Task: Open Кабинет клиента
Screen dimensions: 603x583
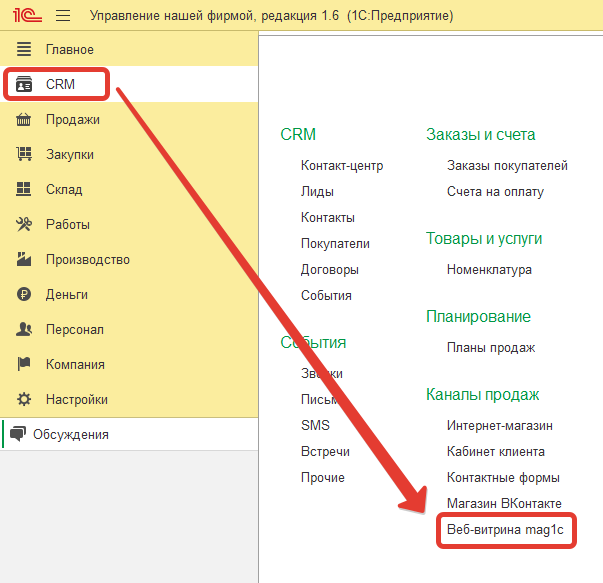Action: 496,451
